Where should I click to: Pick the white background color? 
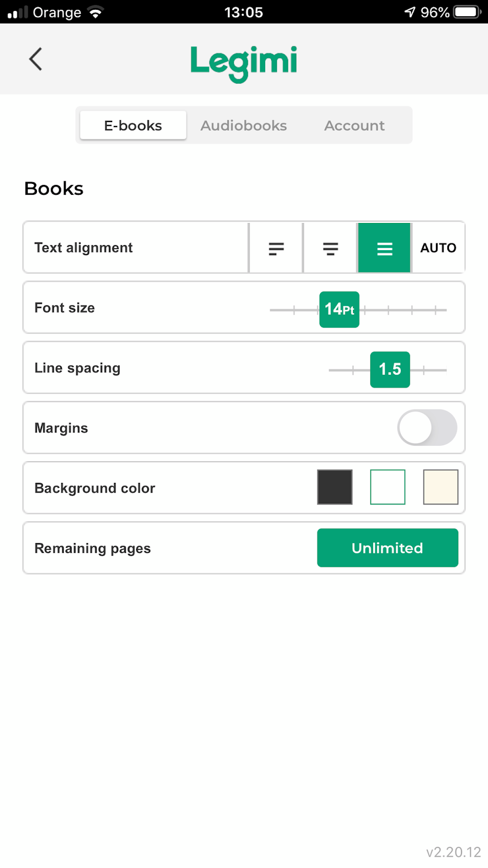pos(388,487)
